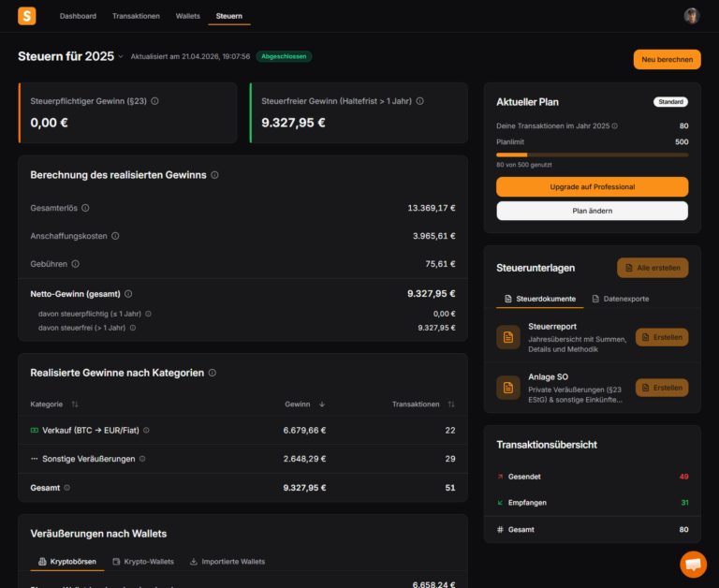Select the Krypto-Wallets tab
Screen dimensions: 719x588
click(x=143, y=562)
